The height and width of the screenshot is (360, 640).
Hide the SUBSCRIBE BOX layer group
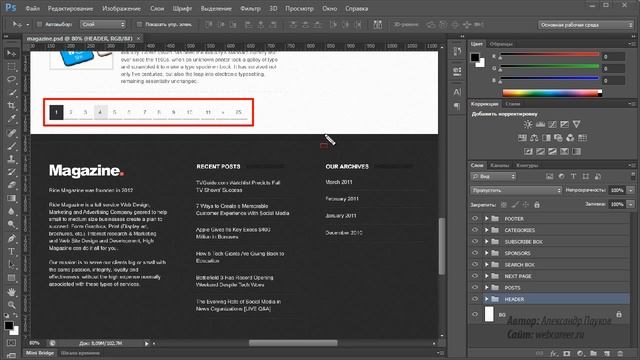475,242
